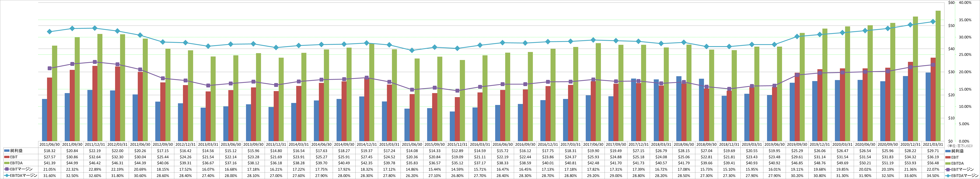The image size is (980, 179).
Task: Click the 21.36% EBIT margin cell
Action: pos(910,169)
